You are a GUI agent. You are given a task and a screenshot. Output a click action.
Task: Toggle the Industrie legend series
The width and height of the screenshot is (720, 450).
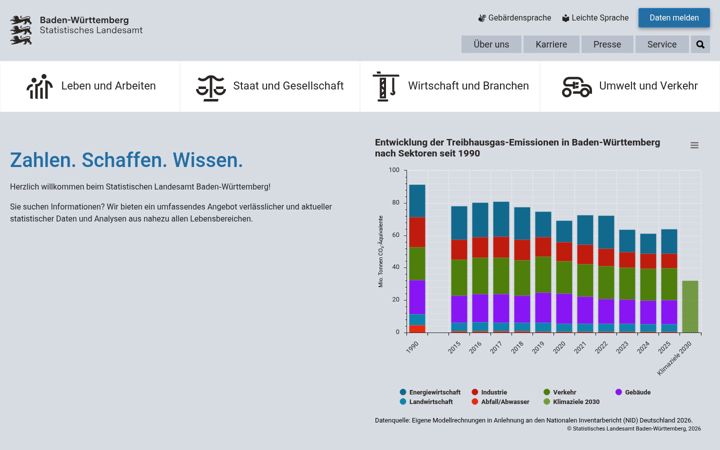[489, 392]
